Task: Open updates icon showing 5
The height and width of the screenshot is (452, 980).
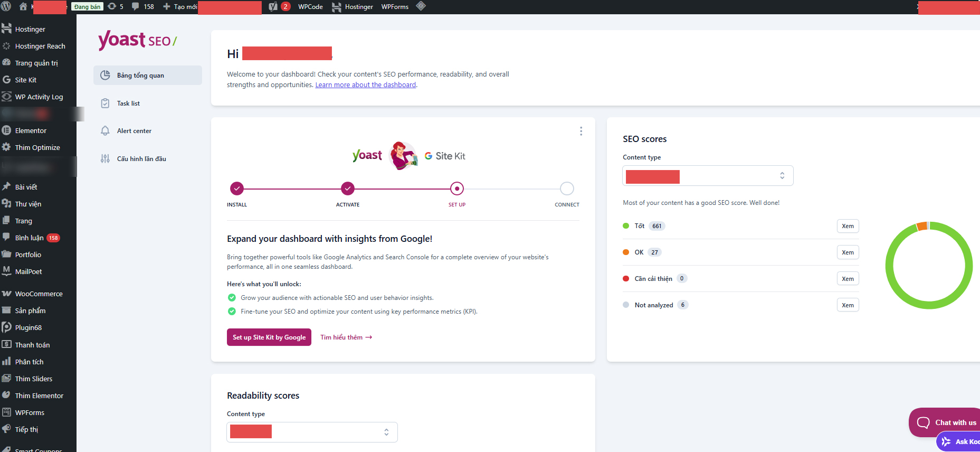Action: pyautogui.click(x=116, y=6)
